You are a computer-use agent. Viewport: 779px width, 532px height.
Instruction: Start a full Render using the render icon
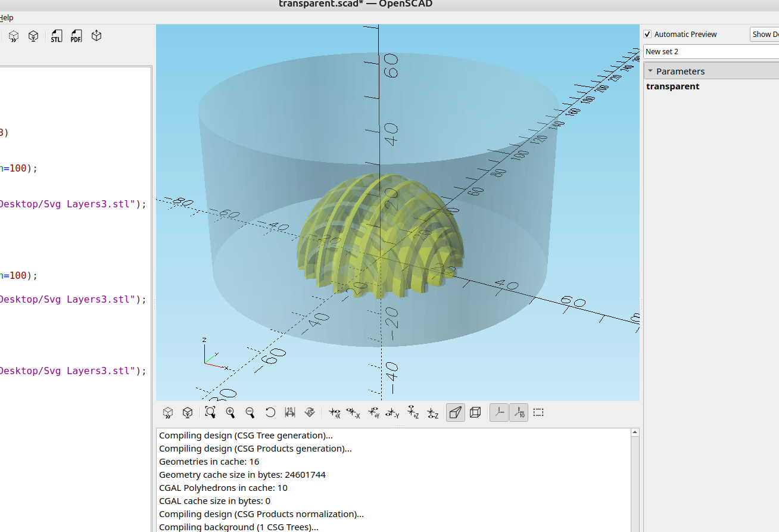[33, 36]
